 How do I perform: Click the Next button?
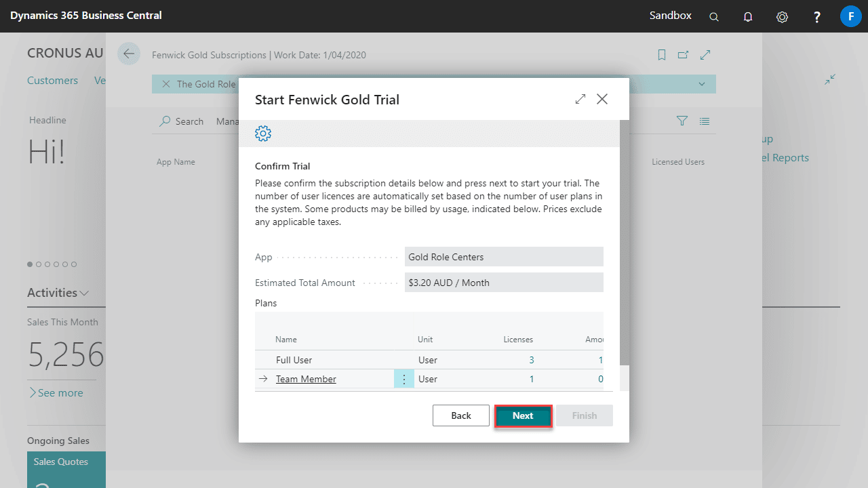pos(523,415)
